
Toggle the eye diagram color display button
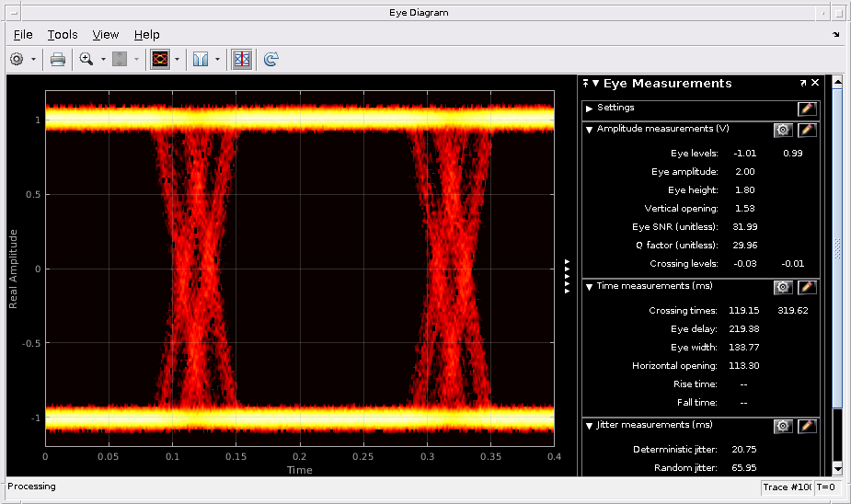coord(160,59)
